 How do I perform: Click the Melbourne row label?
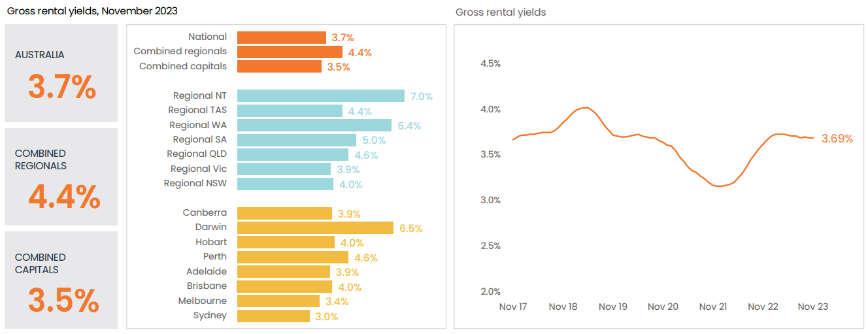tap(202, 301)
